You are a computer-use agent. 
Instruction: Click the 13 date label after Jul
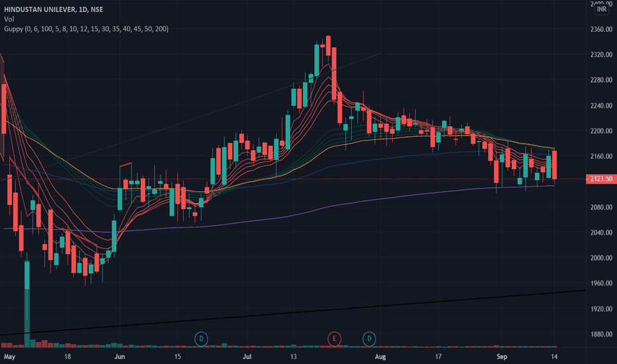(x=293, y=357)
